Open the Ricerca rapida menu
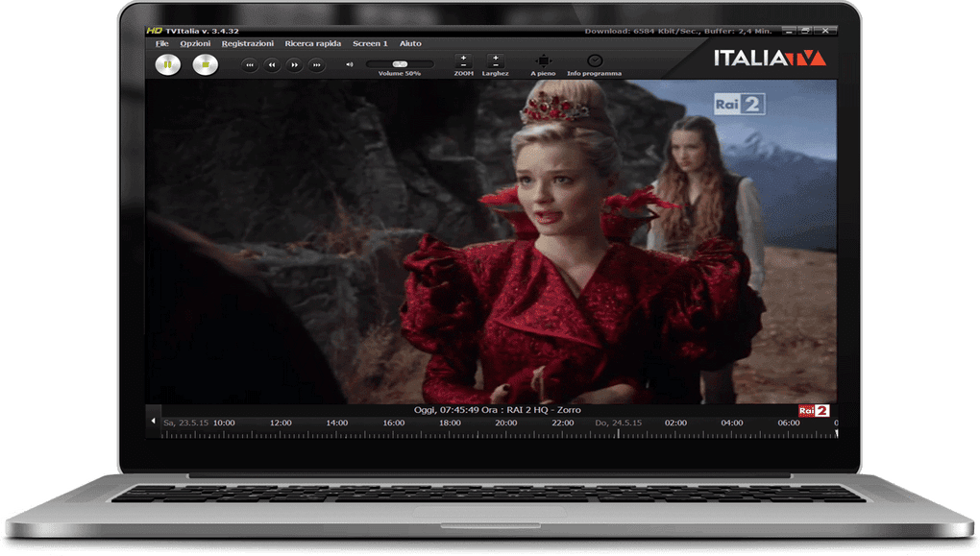This screenshot has height=556, width=980. [313, 44]
